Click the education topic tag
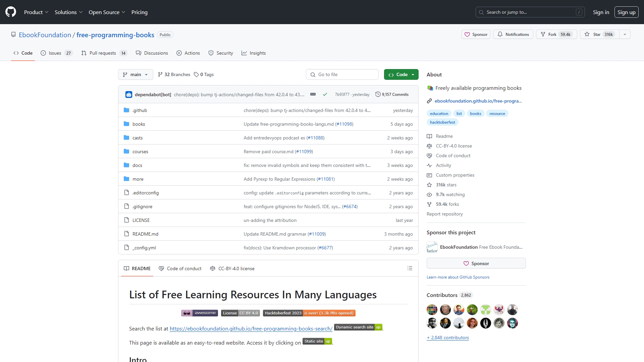Screen dimensions: 644x362 tap(439, 113)
